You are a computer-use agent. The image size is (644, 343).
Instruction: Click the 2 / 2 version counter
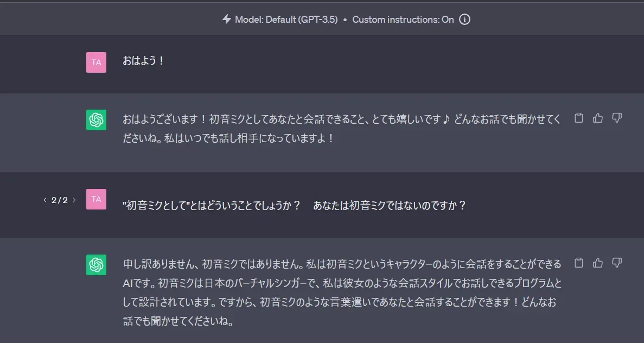pos(60,200)
